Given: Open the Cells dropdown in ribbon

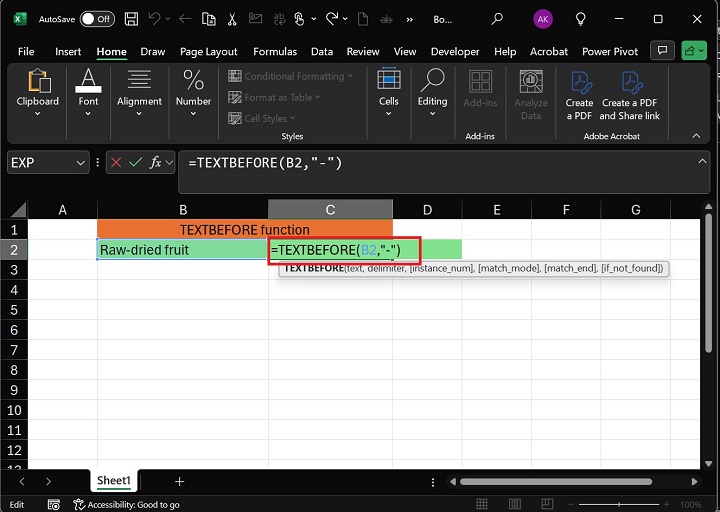Looking at the screenshot, I should pyautogui.click(x=389, y=95).
